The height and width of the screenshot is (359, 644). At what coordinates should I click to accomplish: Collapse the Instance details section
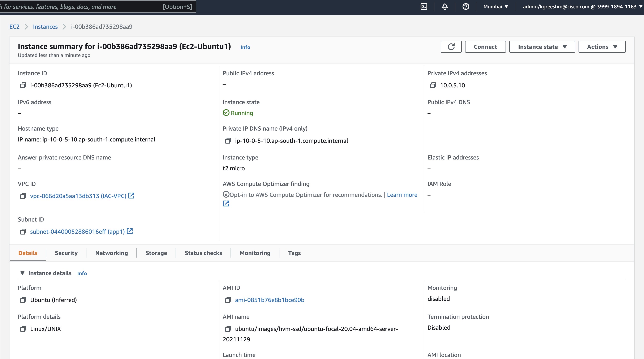click(22, 273)
